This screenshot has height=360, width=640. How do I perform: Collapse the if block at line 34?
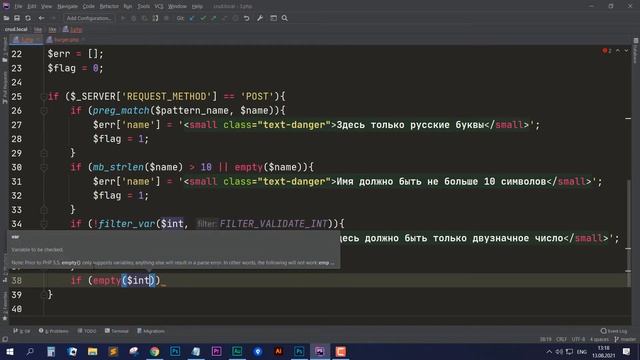tap(44, 224)
